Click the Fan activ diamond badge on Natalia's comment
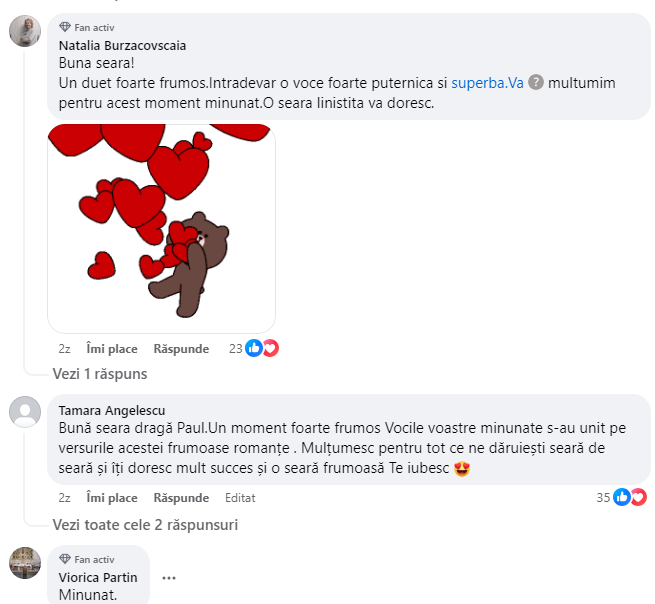The image size is (655, 604). coord(65,27)
